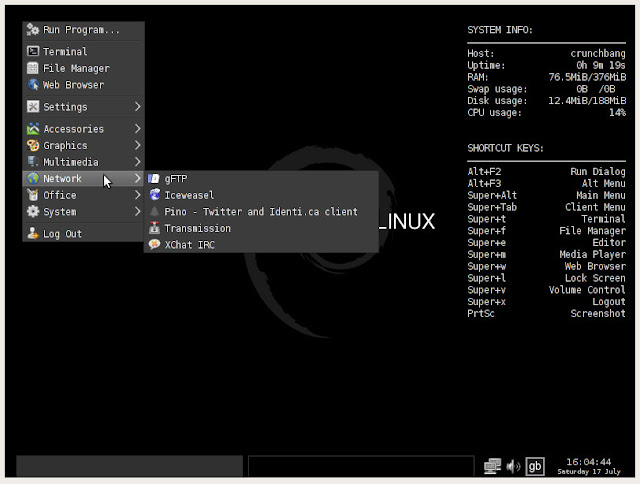Viewport: 640px width, 484px height.
Task: Click the gb keyboard layout indicator
Action: (x=535, y=466)
